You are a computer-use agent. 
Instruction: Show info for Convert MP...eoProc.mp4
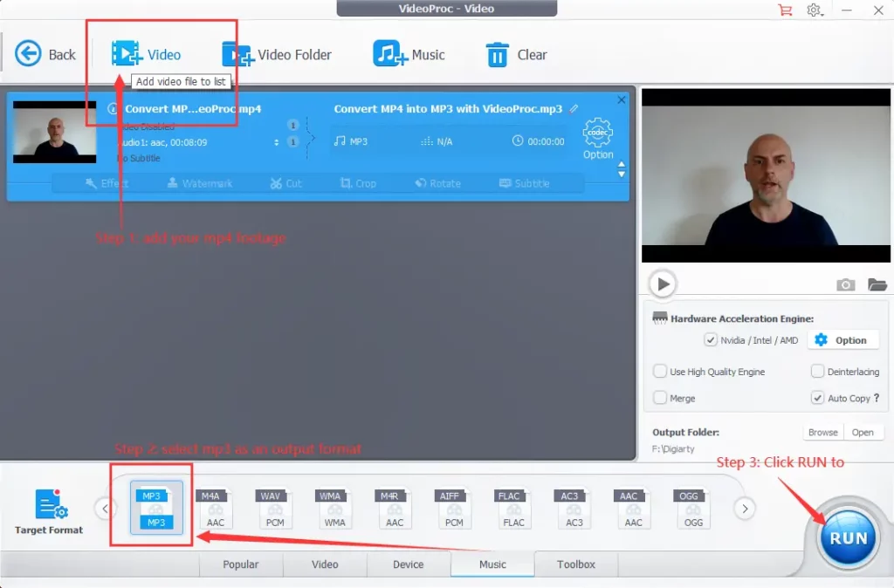tap(113, 108)
